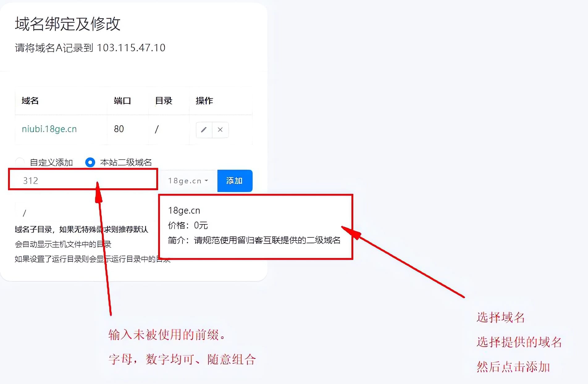
Task: Select the 目录 column header
Action: pyautogui.click(x=163, y=101)
